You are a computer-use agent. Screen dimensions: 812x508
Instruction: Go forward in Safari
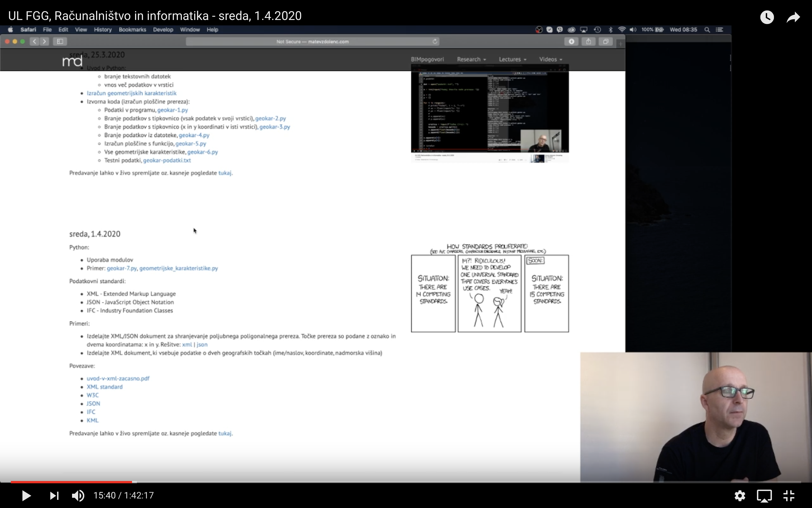(44, 41)
